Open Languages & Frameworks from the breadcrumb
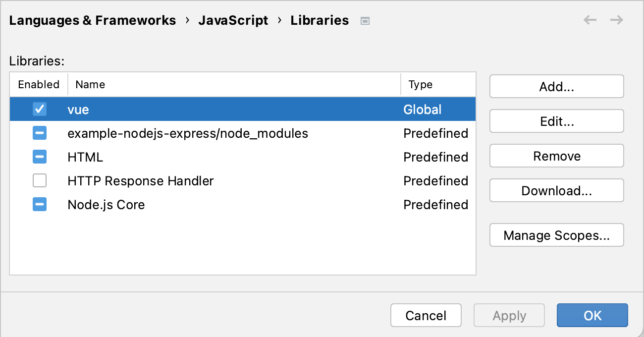644x337 pixels. click(x=93, y=20)
